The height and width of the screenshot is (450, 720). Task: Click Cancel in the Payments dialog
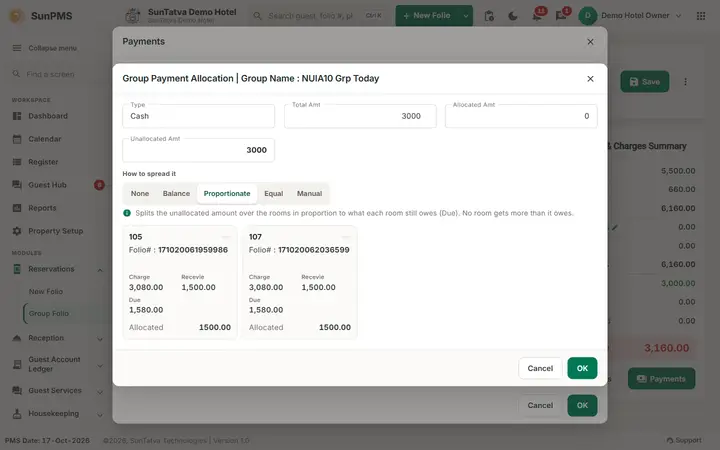pos(540,405)
